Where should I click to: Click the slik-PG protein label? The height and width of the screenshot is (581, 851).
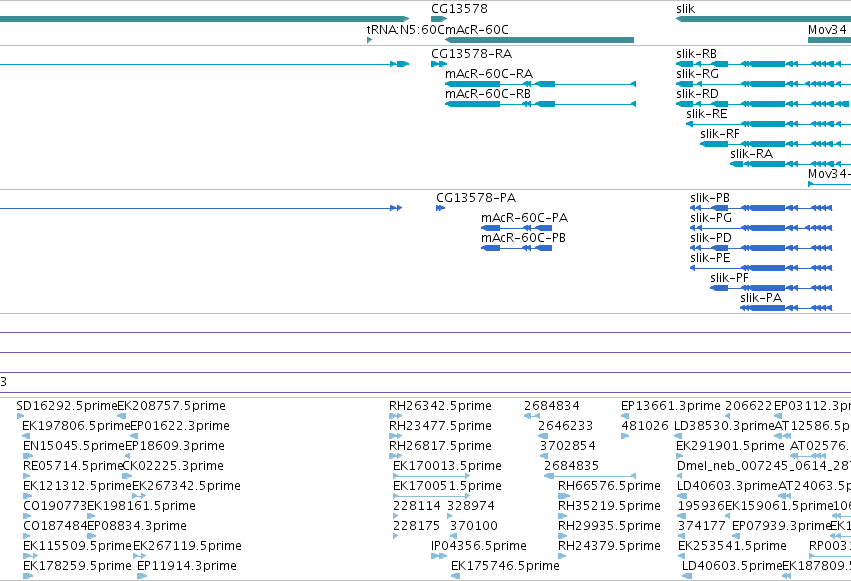click(711, 218)
